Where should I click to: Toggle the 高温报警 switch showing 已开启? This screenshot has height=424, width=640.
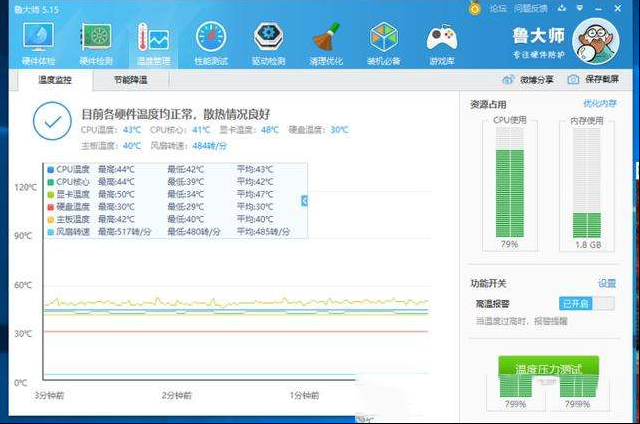pos(587,304)
